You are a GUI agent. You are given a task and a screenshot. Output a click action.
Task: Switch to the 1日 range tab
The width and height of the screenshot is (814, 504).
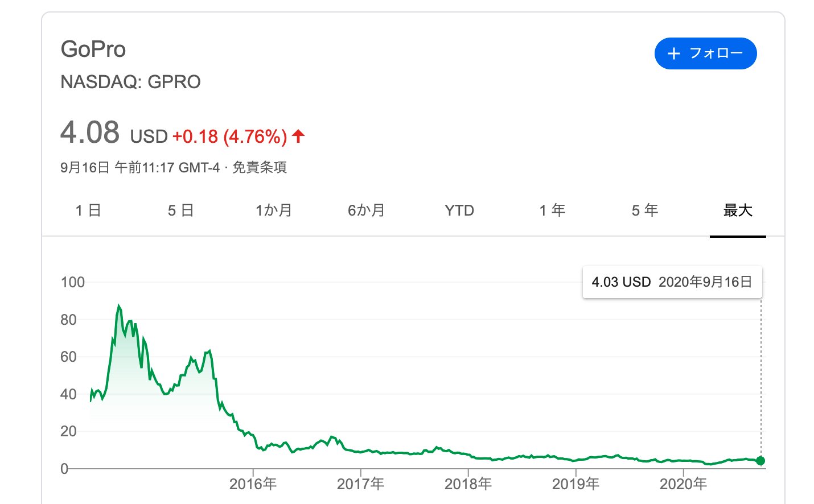click(88, 210)
